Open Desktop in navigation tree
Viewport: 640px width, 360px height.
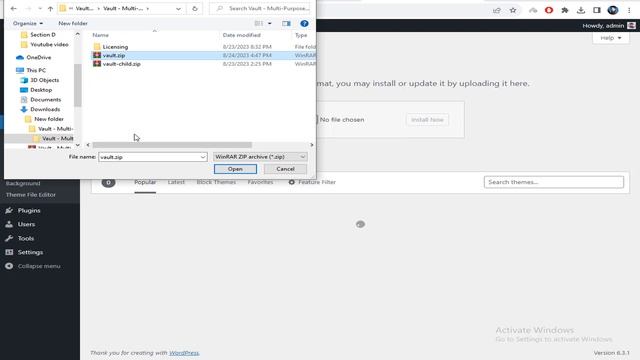[x=41, y=90]
